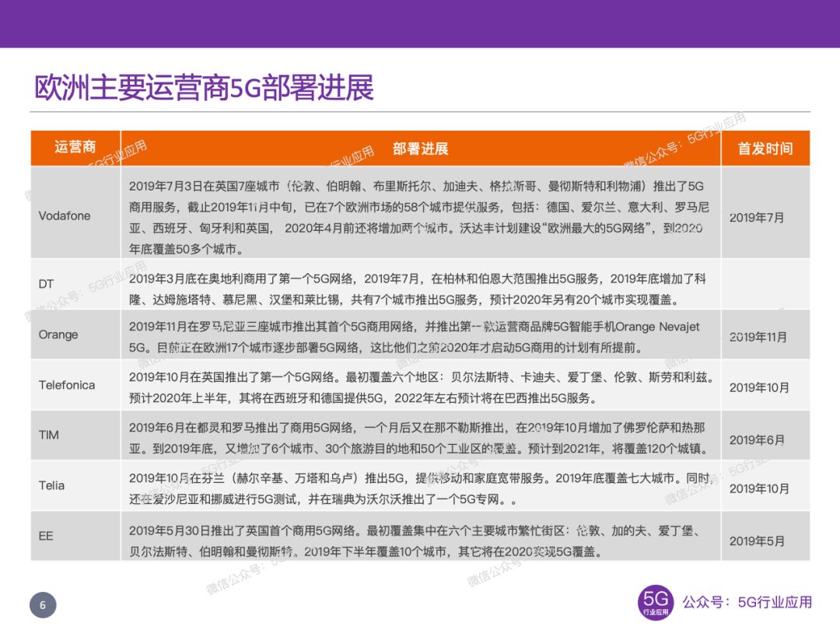Click EE's launch date 2019年5月
Image resolution: width=840 pixels, height=630 pixels.
pos(757,541)
